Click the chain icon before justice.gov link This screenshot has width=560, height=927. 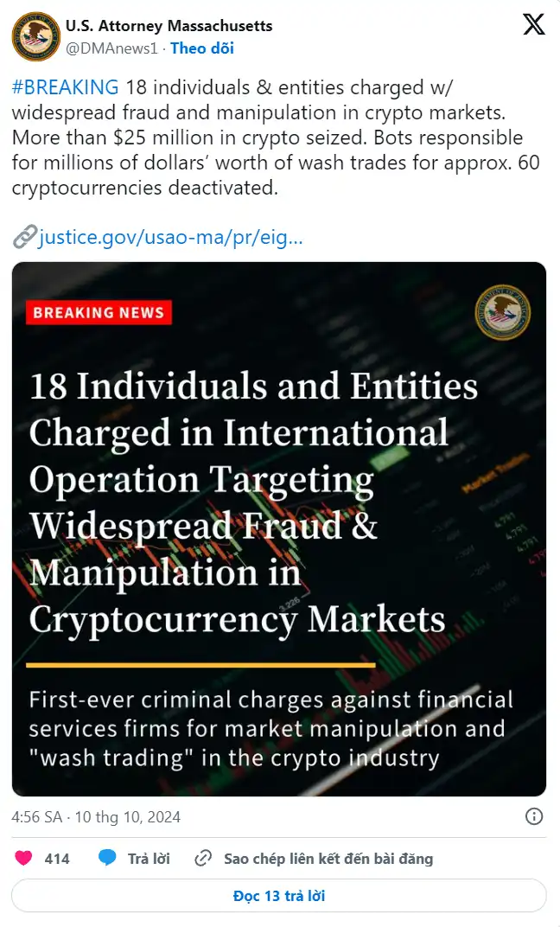25,236
